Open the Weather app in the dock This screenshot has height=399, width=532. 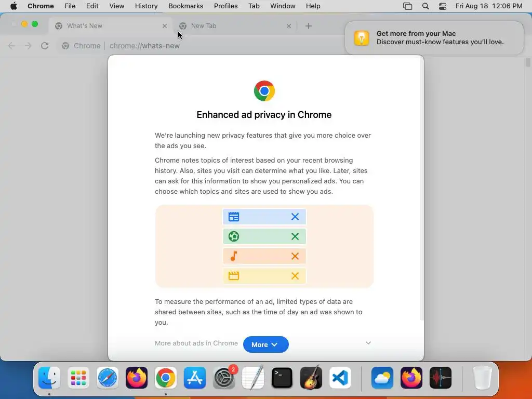382,378
